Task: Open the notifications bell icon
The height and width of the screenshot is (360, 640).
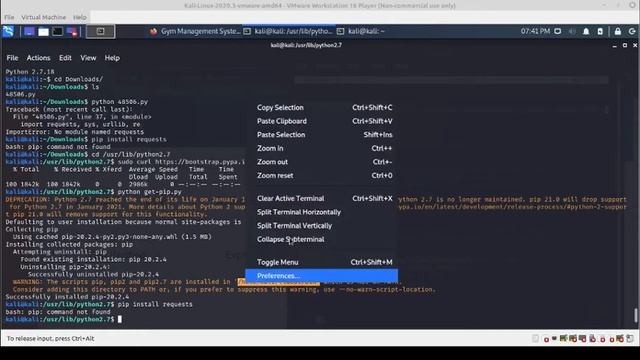Action: point(586,31)
